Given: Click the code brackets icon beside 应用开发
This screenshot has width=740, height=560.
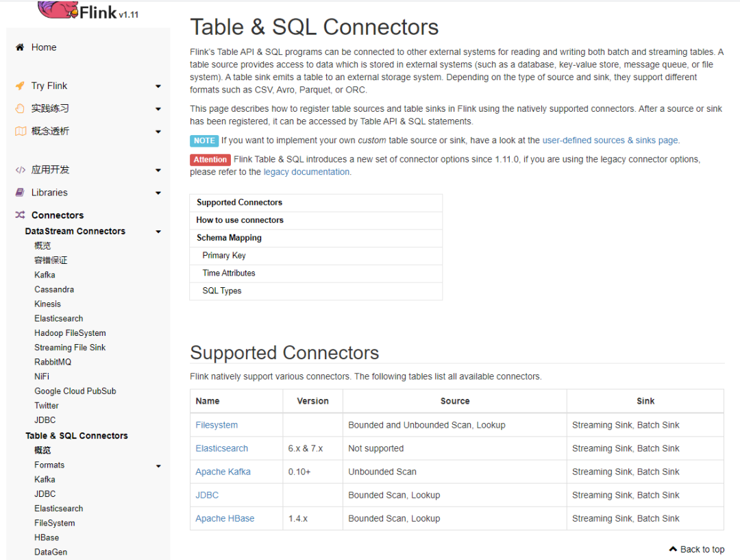Looking at the screenshot, I should tap(20, 169).
